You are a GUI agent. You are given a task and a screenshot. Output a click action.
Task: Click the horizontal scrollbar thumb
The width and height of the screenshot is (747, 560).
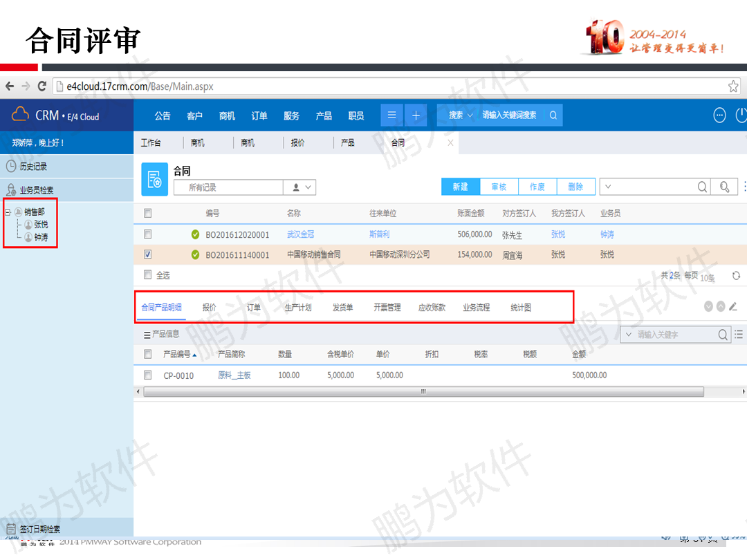coord(423,392)
